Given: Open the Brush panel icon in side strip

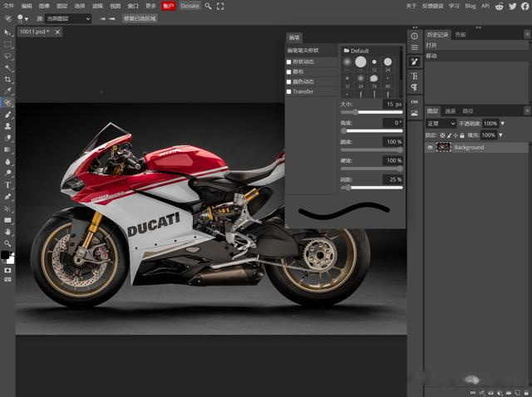Looking at the screenshot, I should coord(414,61).
